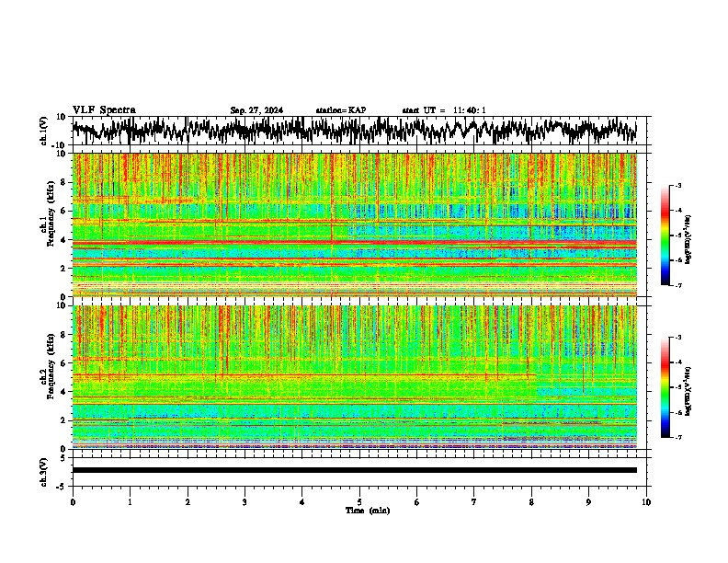Image resolution: width=728 pixels, height=563 pixels.
Task: Click the "-3" tick on ch.2 colorbar
Action: coord(677,338)
